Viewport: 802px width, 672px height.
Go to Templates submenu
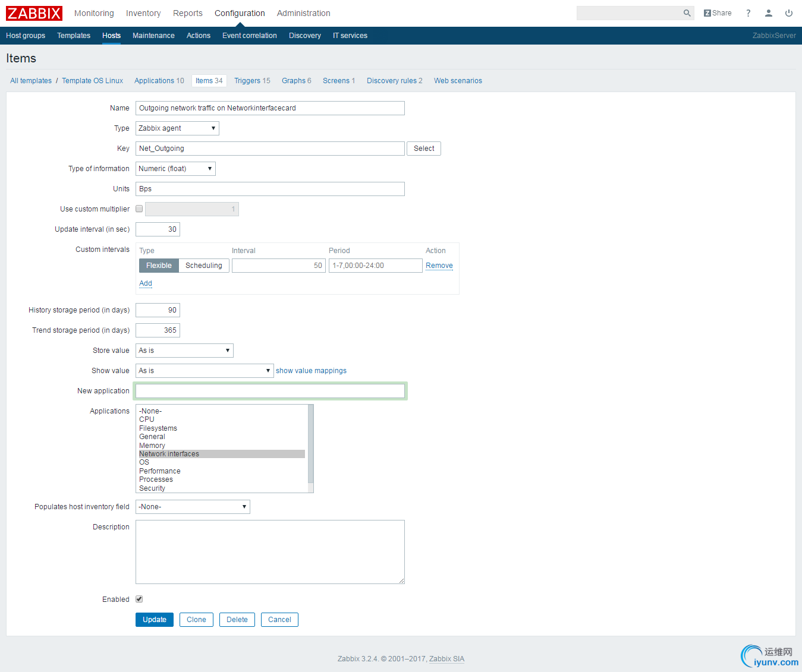tap(74, 36)
